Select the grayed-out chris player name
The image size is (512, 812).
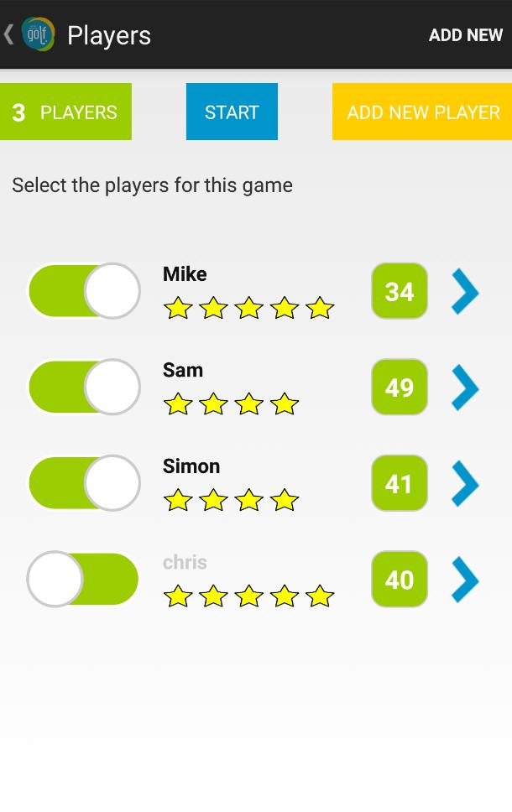(185, 562)
